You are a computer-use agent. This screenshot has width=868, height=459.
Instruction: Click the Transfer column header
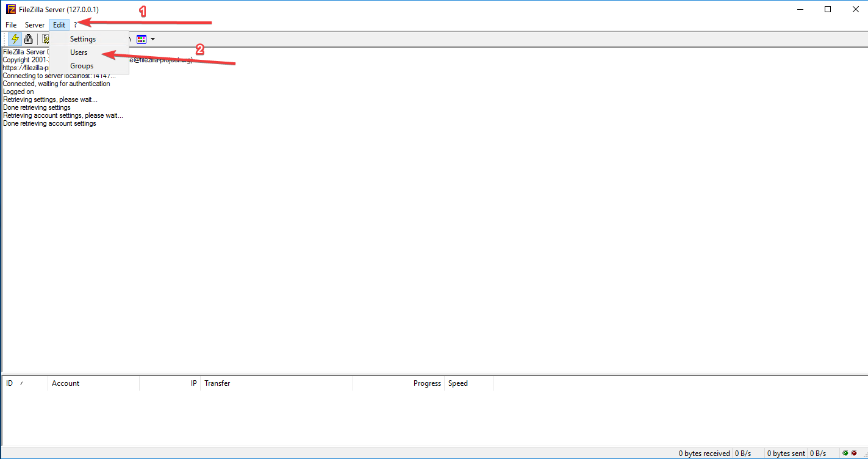pos(276,383)
